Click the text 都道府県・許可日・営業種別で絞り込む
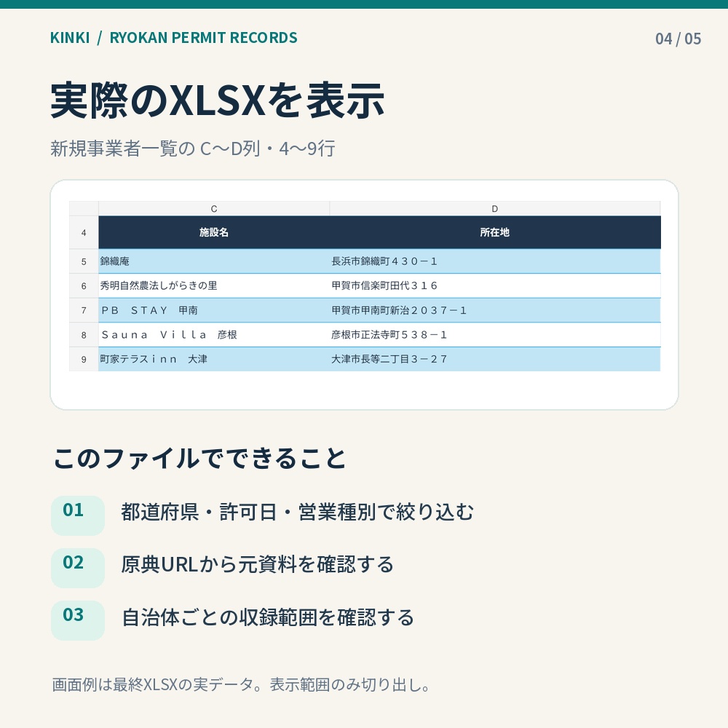This screenshot has height=728, width=728. coord(297,512)
